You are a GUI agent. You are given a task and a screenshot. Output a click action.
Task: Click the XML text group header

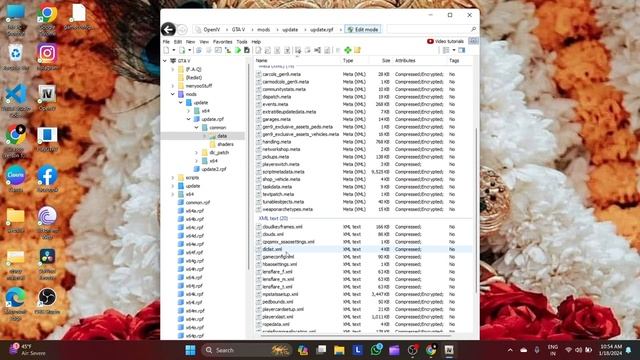(273, 218)
